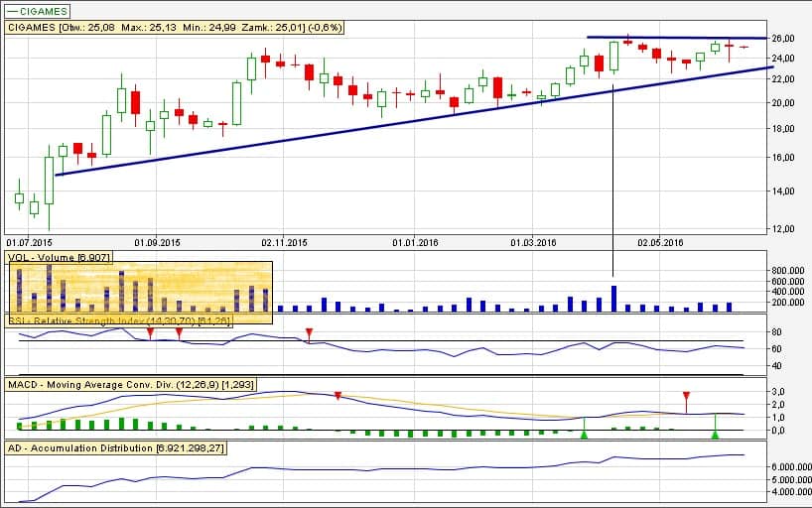Image resolution: width=812 pixels, height=508 pixels.
Task: Click the rightmost green buy arrow on MACD
Action: (715, 434)
